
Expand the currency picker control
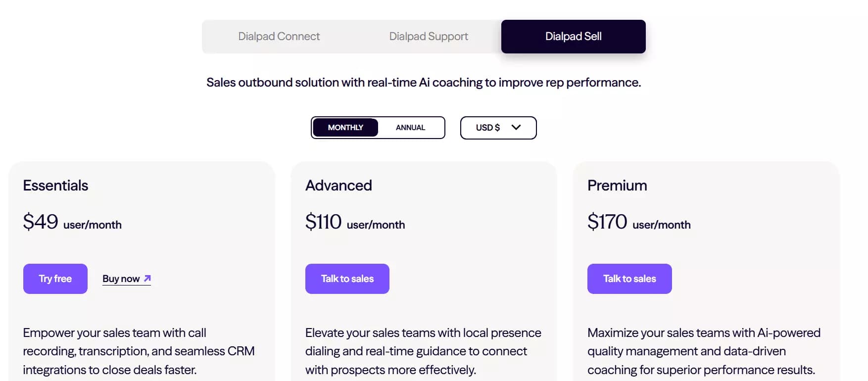[x=498, y=127]
